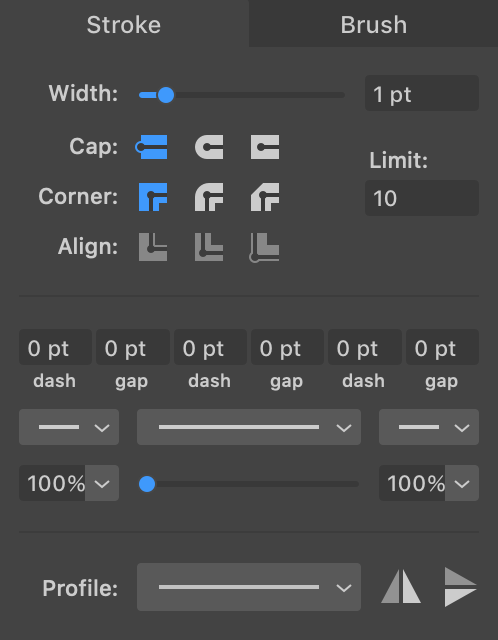498x640 pixels.
Task: Select the Round cap icon
Action: click(x=209, y=147)
